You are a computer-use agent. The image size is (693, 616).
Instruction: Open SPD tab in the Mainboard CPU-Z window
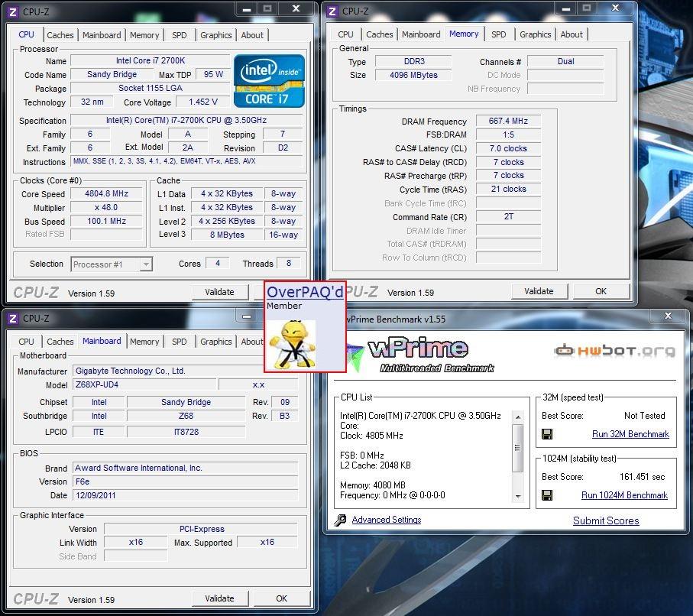coord(179,342)
